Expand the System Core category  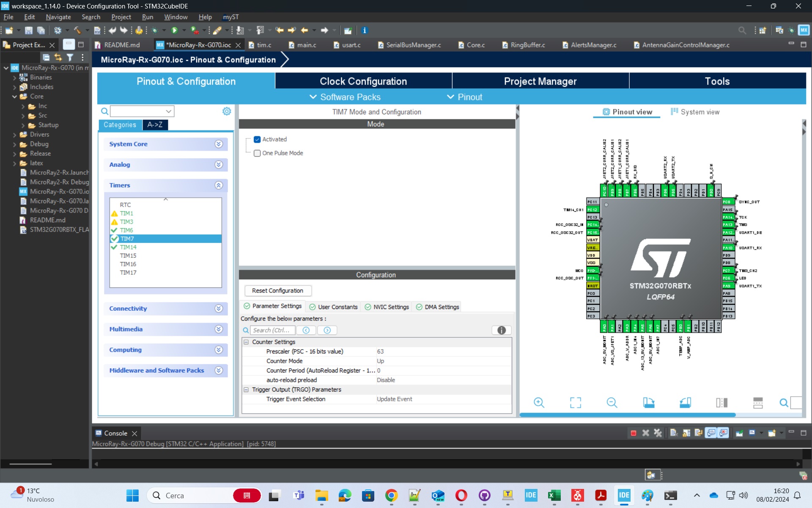tap(219, 144)
